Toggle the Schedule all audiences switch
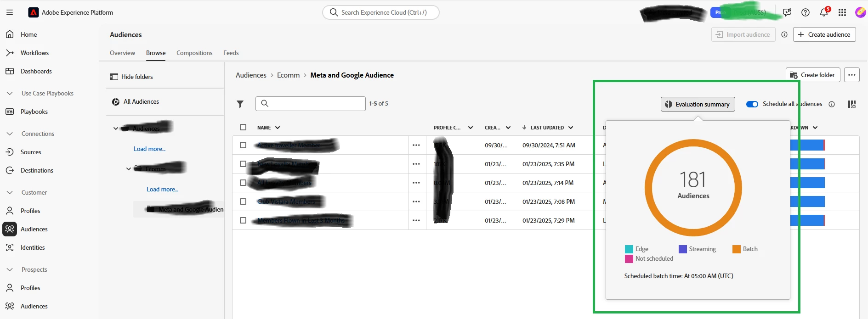The image size is (868, 319). click(x=752, y=104)
